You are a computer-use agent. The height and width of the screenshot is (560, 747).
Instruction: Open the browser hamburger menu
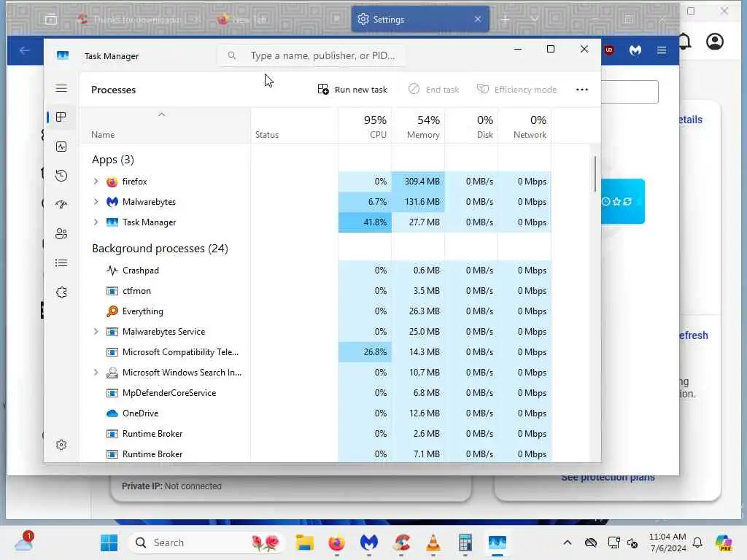(662, 50)
